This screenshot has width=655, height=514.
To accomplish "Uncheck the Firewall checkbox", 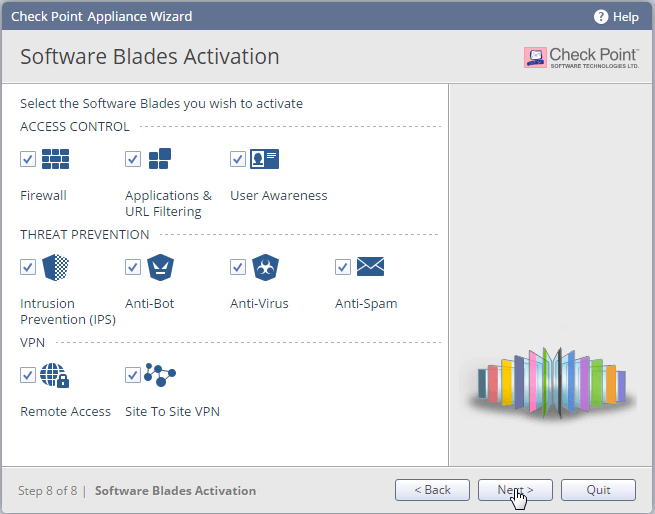I will [x=28, y=159].
